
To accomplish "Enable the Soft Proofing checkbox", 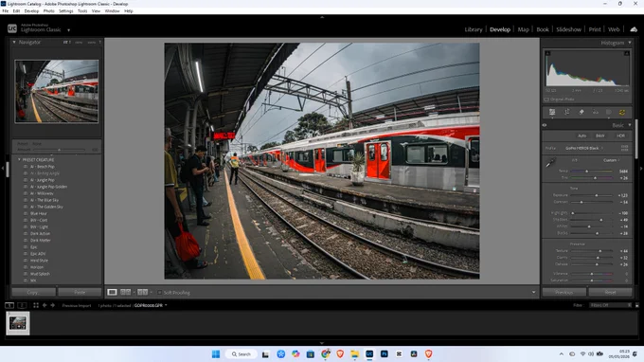I will coord(159,293).
